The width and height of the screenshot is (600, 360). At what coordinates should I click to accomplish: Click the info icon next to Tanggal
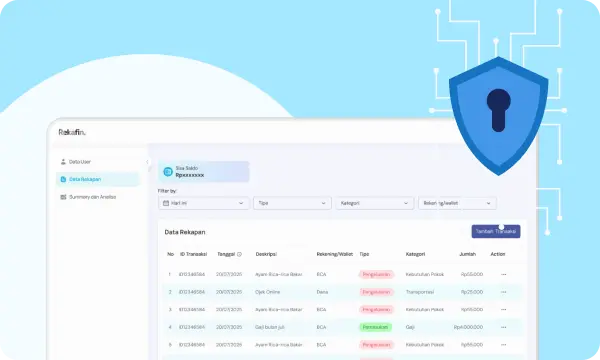239,254
